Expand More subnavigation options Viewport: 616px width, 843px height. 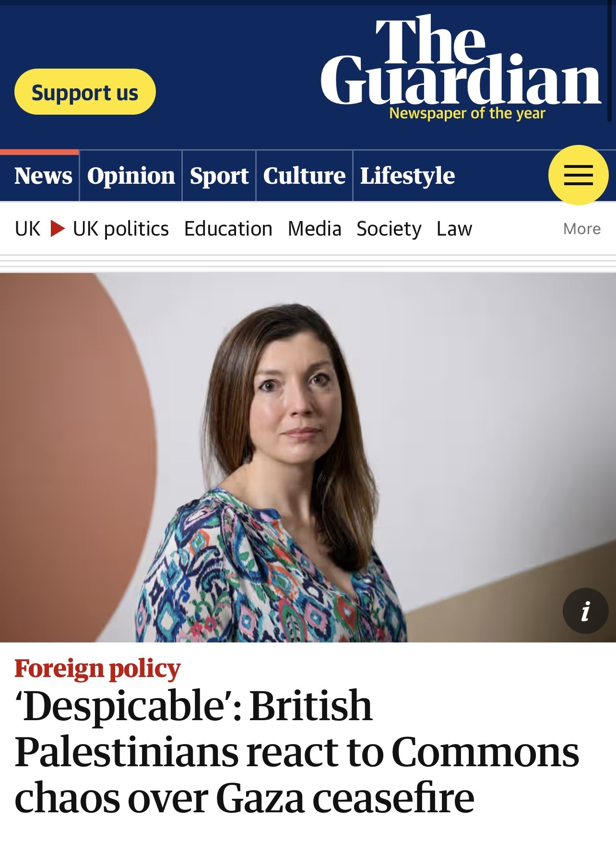tap(582, 229)
